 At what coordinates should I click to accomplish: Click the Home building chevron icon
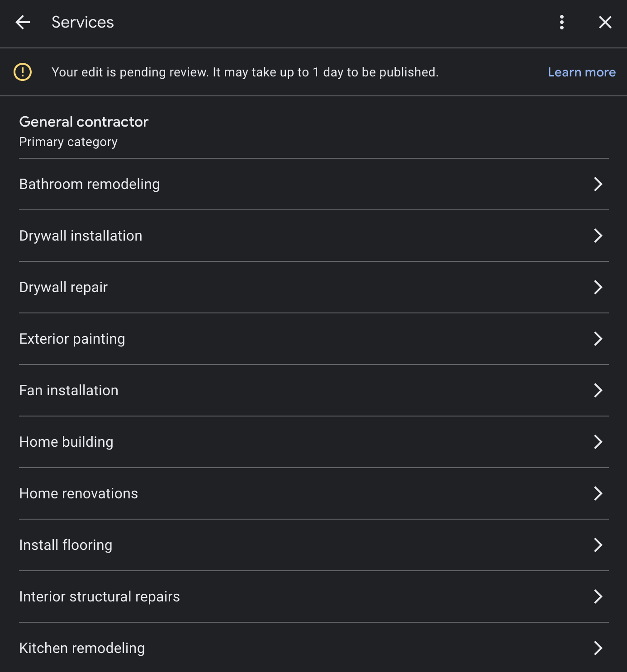pos(598,442)
